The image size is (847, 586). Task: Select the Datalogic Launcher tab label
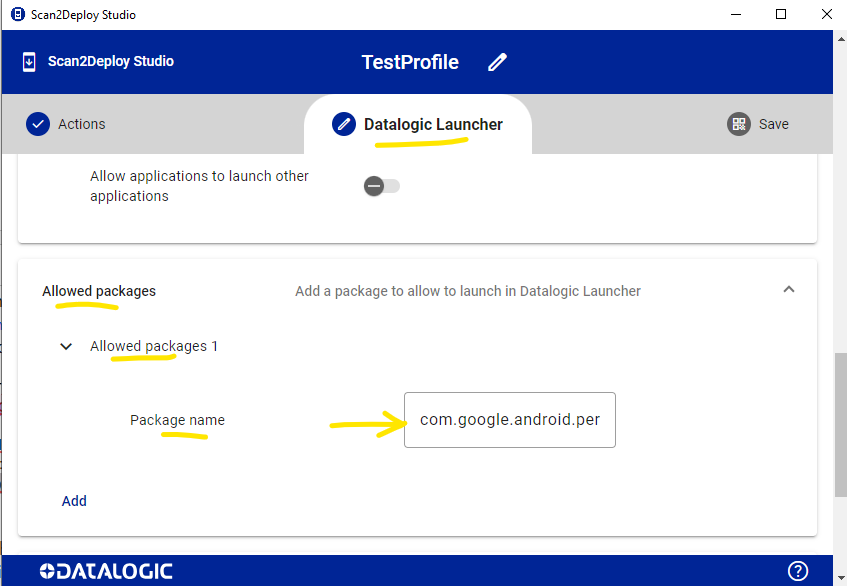pyautogui.click(x=433, y=124)
